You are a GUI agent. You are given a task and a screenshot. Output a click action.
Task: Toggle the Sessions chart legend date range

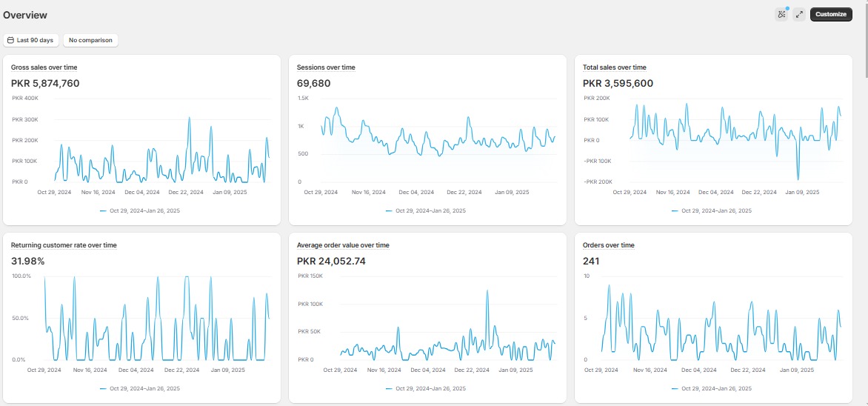pos(430,210)
